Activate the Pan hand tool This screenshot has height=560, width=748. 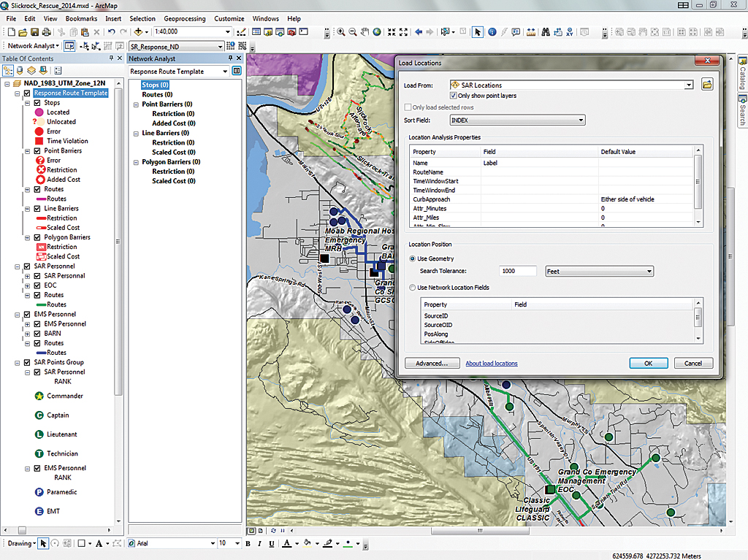[x=365, y=32]
